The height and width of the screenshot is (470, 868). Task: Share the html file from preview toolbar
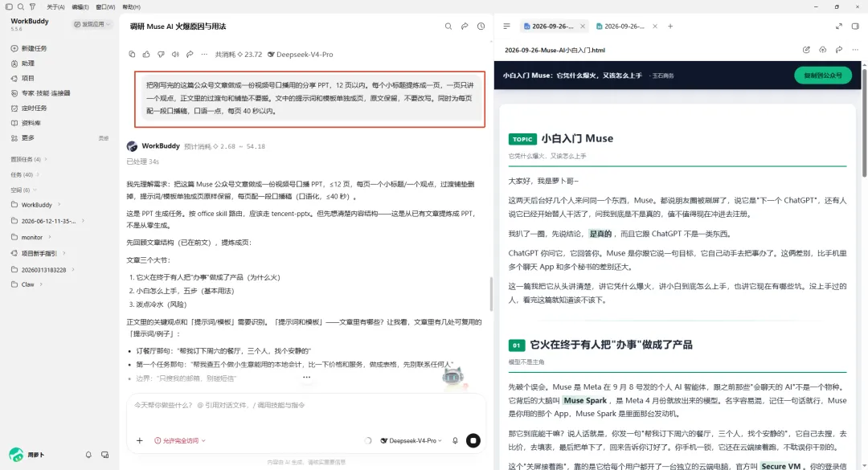tap(839, 50)
